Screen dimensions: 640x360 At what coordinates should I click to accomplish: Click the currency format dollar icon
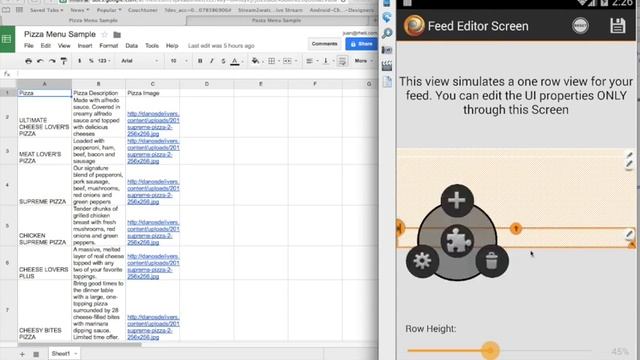80,61
